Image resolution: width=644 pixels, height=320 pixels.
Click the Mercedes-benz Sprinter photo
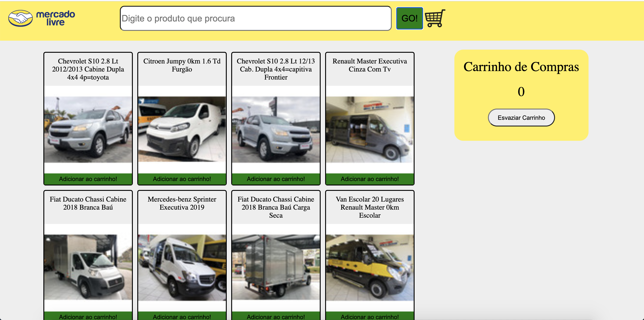pyautogui.click(x=182, y=267)
